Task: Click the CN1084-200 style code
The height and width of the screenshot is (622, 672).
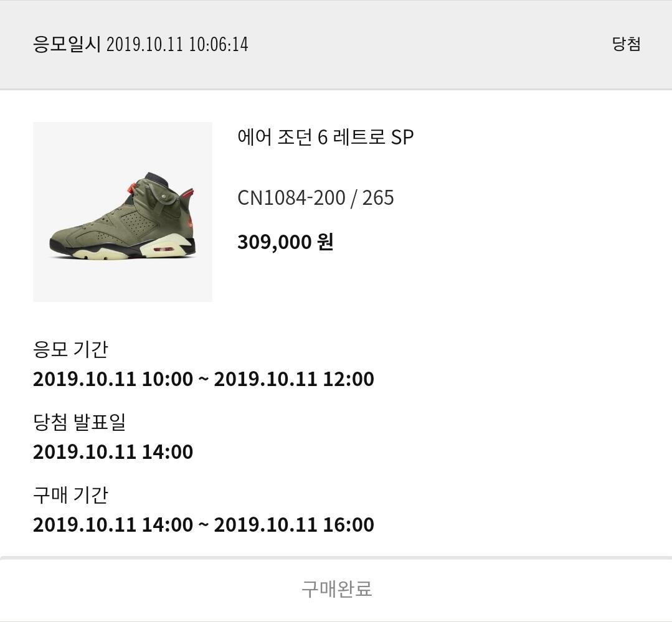Action: (291, 198)
